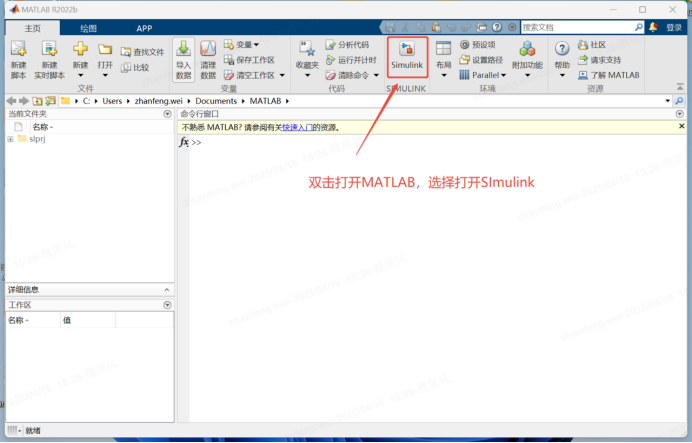Click MATLAB in the folder path
Screen dimensions: 692x443
265,101
